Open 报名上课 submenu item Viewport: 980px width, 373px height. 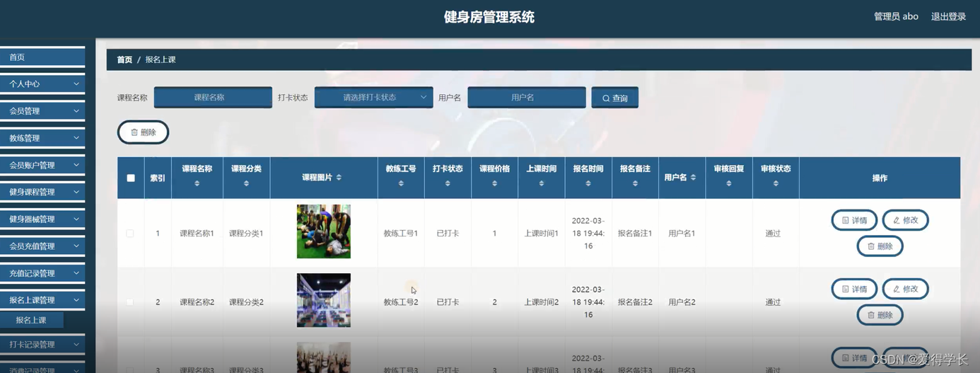point(32,320)
